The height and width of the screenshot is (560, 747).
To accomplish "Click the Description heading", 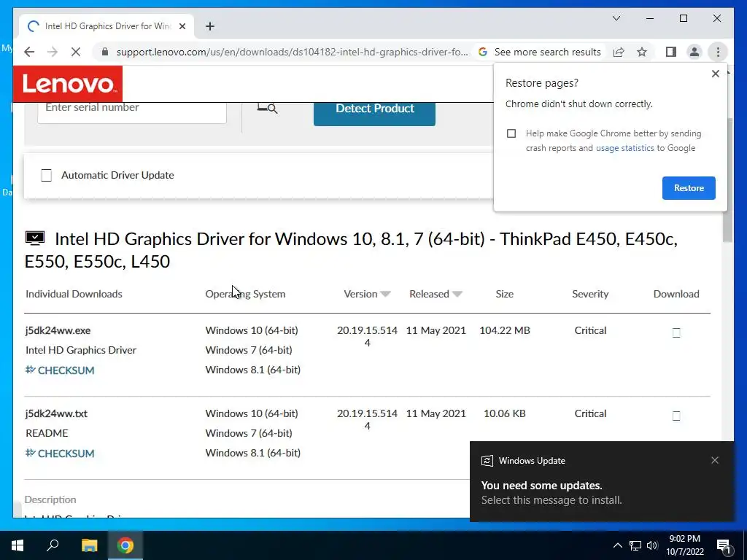I will 50,499.
